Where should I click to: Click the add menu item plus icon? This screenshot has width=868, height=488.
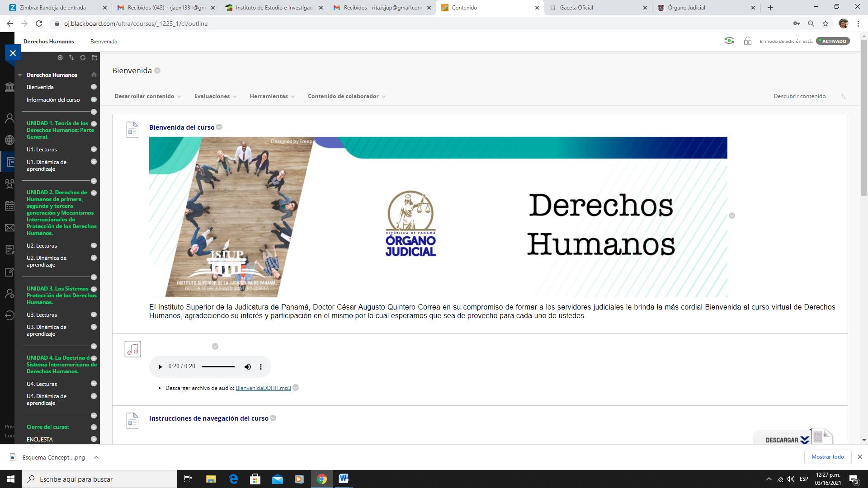(60, 57)
